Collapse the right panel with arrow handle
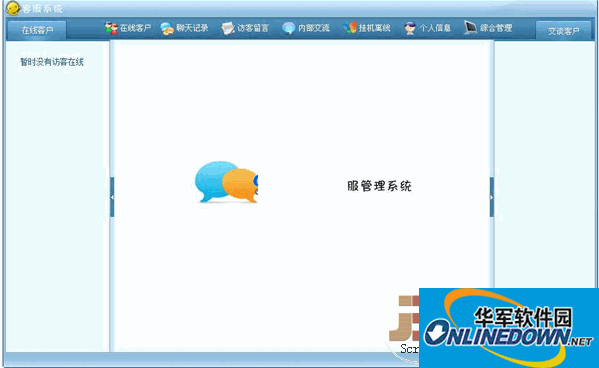 click(x=492, y=197)
